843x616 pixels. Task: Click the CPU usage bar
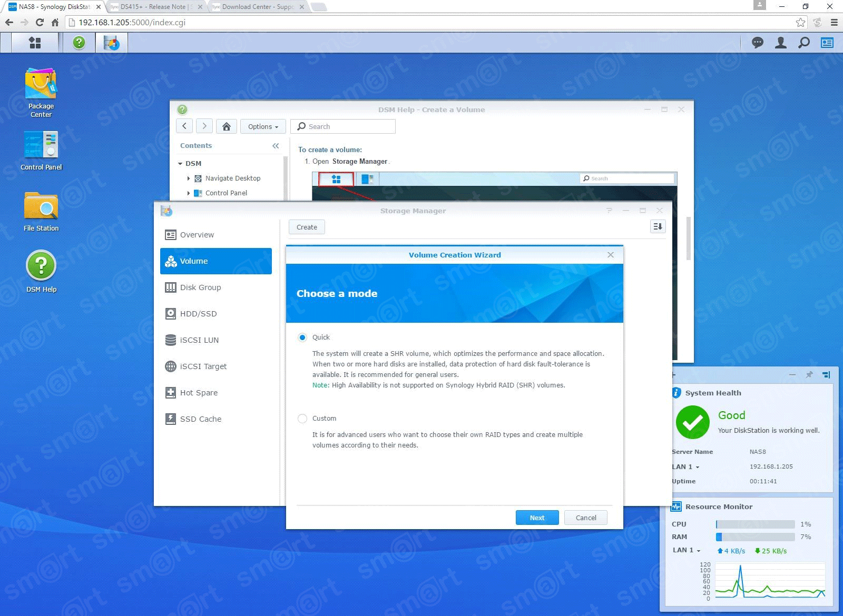(755, 524)
